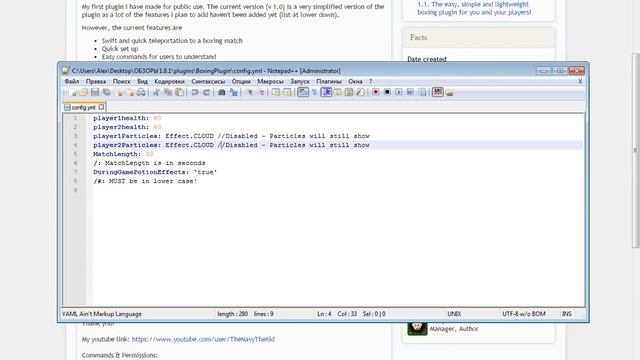Click line number 6 in the margin

pos(75,163)
